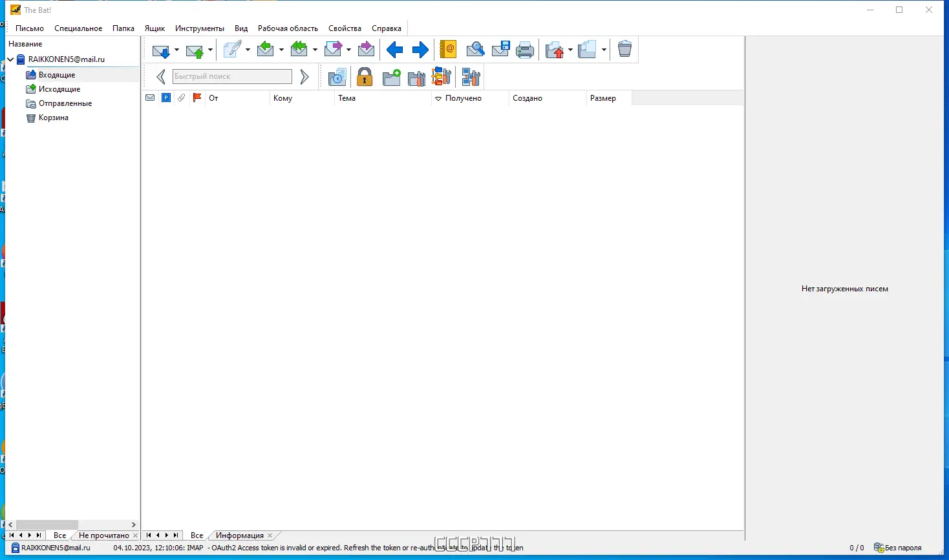Screen dimensions: 949x560
Task: Jump to next quick search result
Action: pyautogui.click(x=304, y=77)
